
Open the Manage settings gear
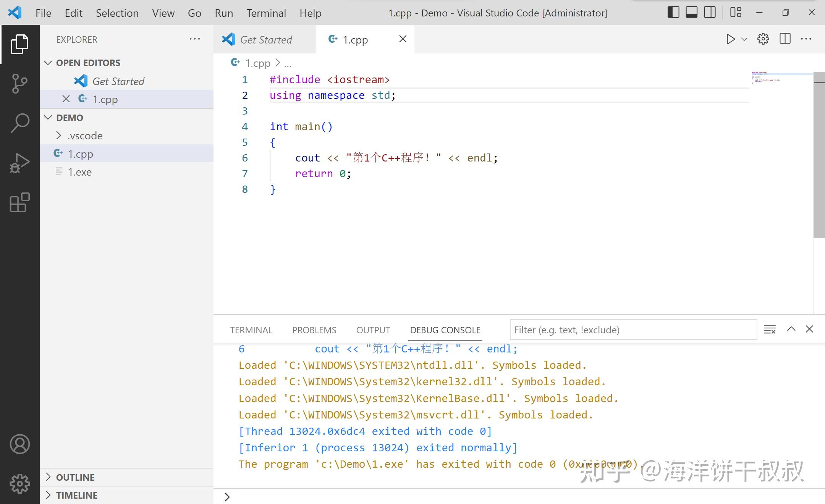pyautogui.click(x=19, y=483)
